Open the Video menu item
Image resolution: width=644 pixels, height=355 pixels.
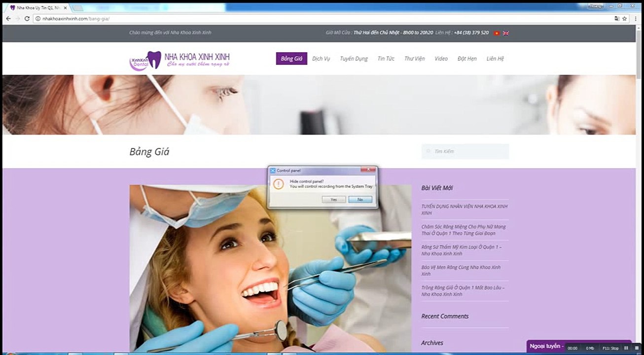point(441,59)
